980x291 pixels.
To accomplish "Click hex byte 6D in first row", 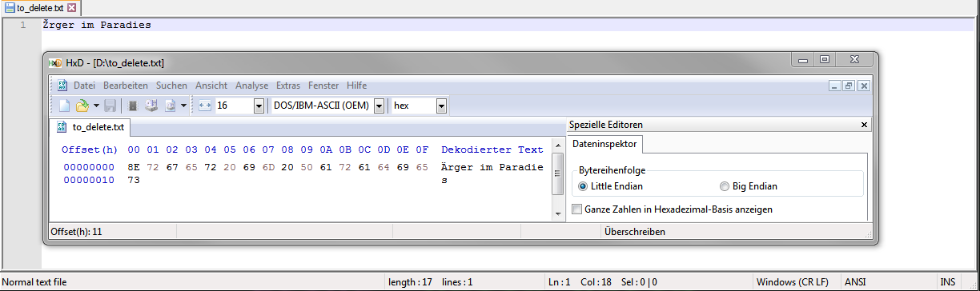I will (268, 168).
